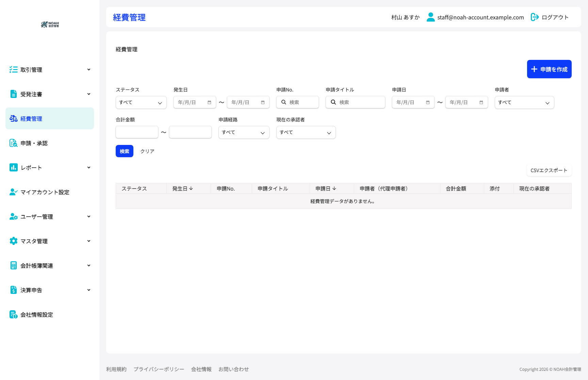The width and height of the screenshot is (588, 380).
Task: Open the 利用規約 footer link
Action: [116, 369]
